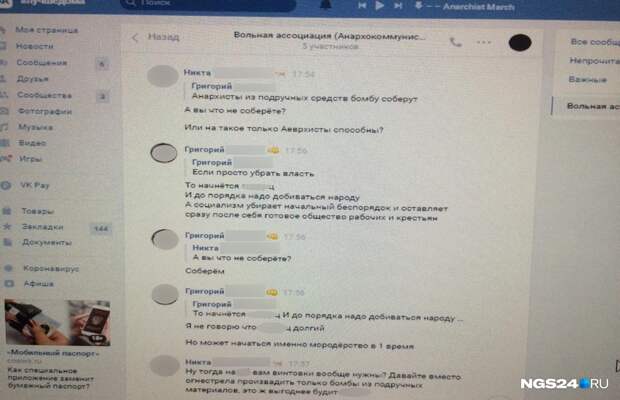Open VK Pay in the sidebar
Viewport: 620px width, 400px height.
click(x=35, y=185)
